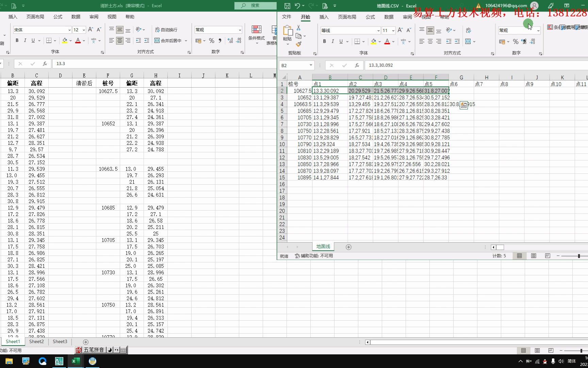The image size is (588, 368).
Task: Toggle 自动换行 in 清淤土方.xls
Action: 166,30
